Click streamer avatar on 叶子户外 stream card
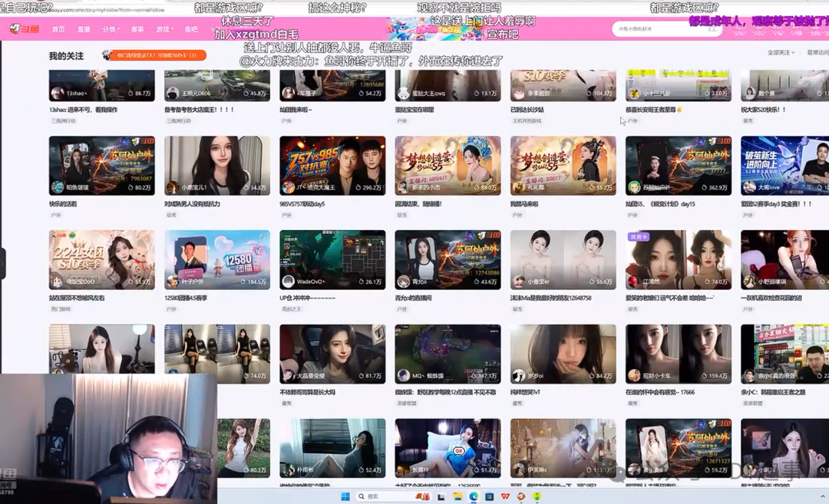Screen dimensions: 829x504 point(173,281)
